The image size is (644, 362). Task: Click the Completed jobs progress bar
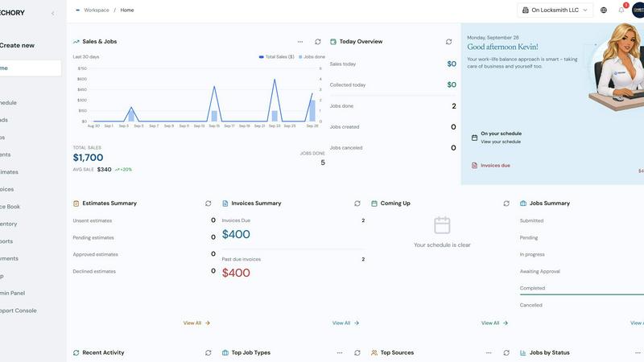581,294
